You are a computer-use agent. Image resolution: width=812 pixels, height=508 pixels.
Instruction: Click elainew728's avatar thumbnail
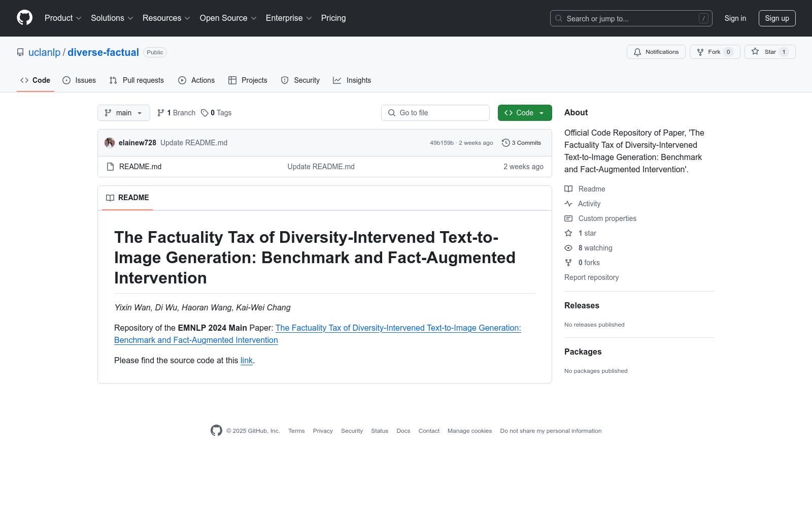pos(110,143)
